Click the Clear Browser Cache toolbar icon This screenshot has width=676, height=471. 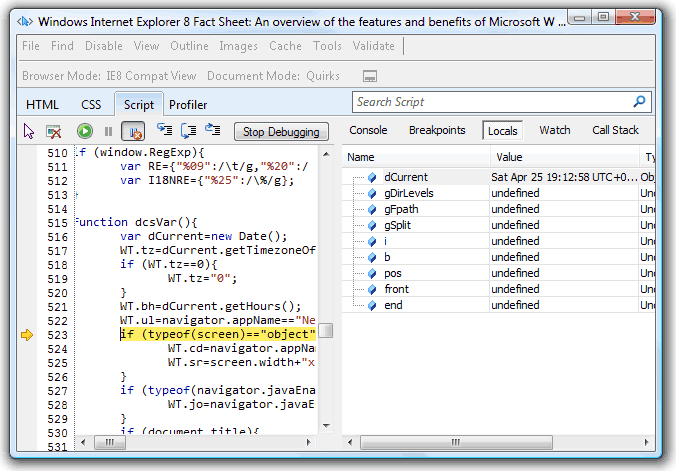pos(54,131)
